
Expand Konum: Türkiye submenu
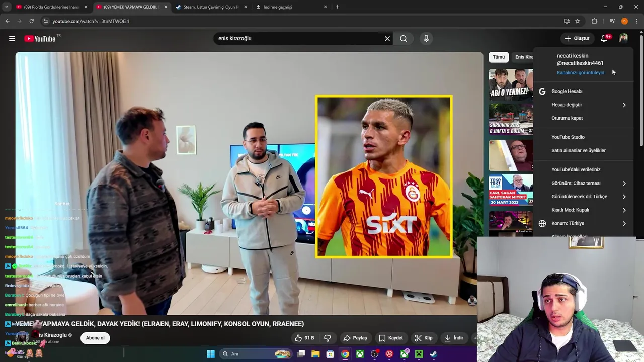pyautogui.click(x=584, y=223)
